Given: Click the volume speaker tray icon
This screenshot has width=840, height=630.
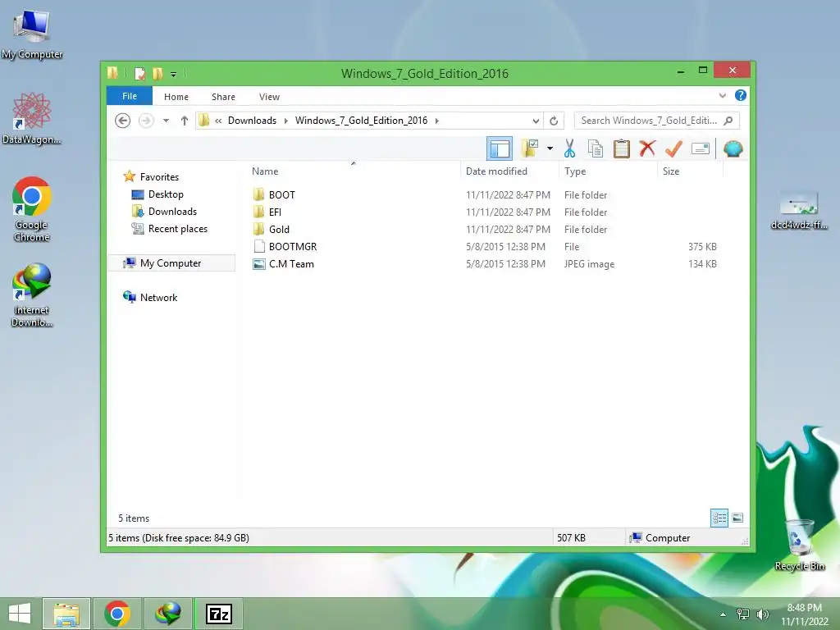Looking at the screenshot, I should (762, 614).
